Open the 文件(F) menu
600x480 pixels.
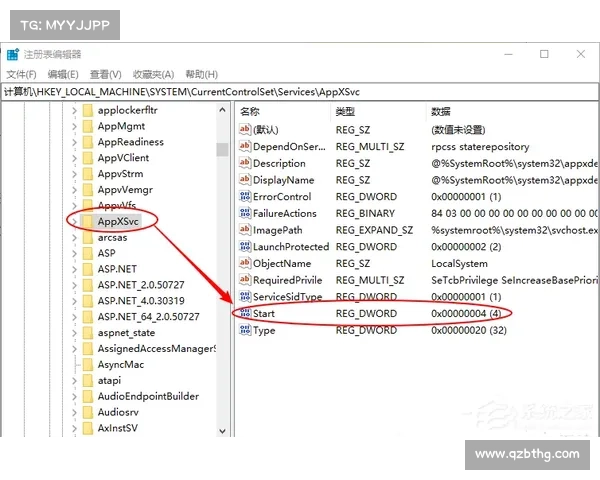click(x=21, y=74)
